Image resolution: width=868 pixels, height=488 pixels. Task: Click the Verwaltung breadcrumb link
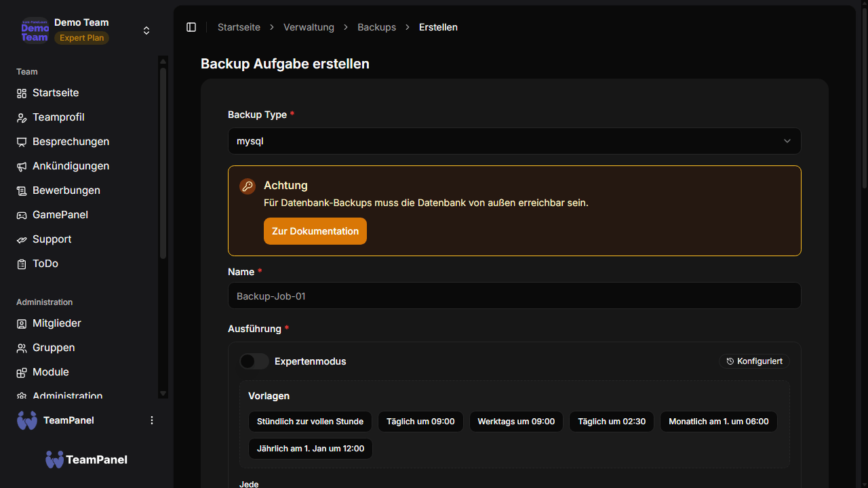[309, 27]
